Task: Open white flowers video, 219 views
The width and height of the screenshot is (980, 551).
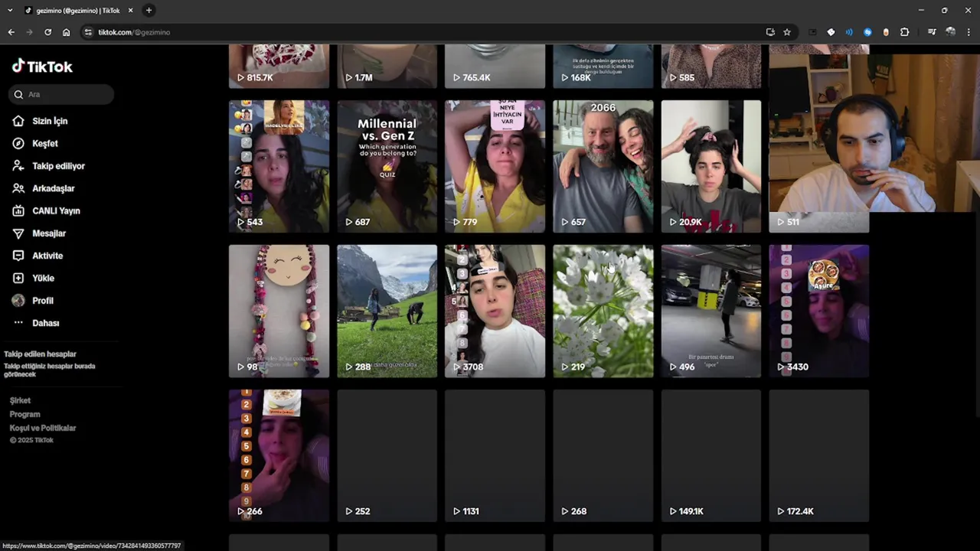Action: [x=603, y=311]
